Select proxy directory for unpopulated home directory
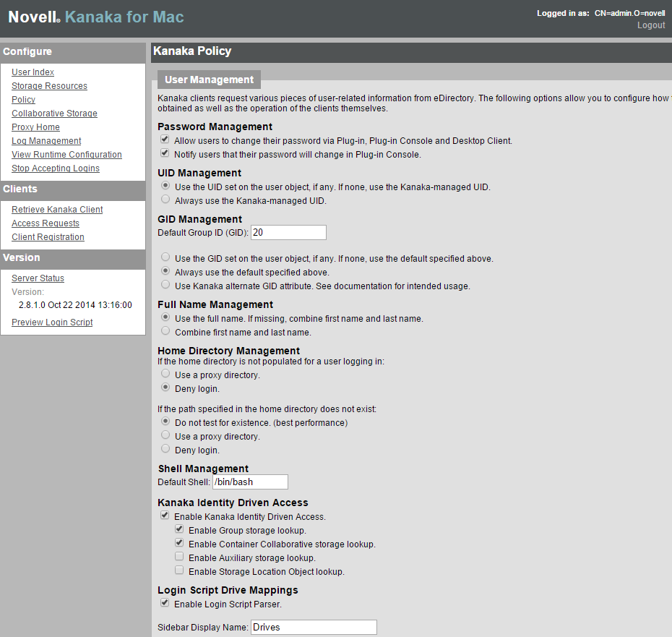 [165, 374]
